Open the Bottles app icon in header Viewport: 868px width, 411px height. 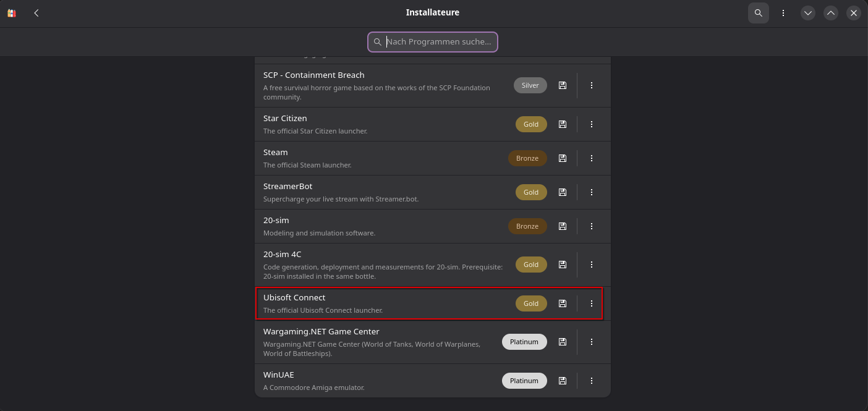12,13
